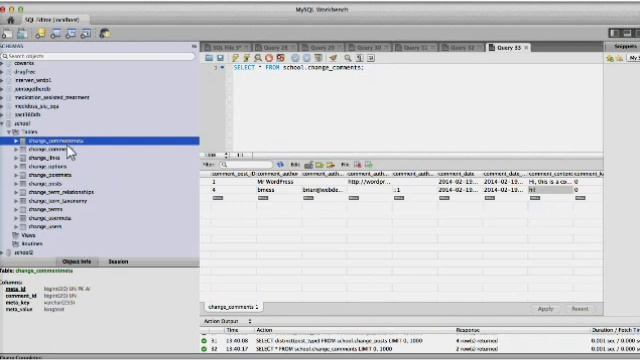Create a new SQL tab icon
Viewport: 640px width, 360px height.
click(x=7, y=34)
